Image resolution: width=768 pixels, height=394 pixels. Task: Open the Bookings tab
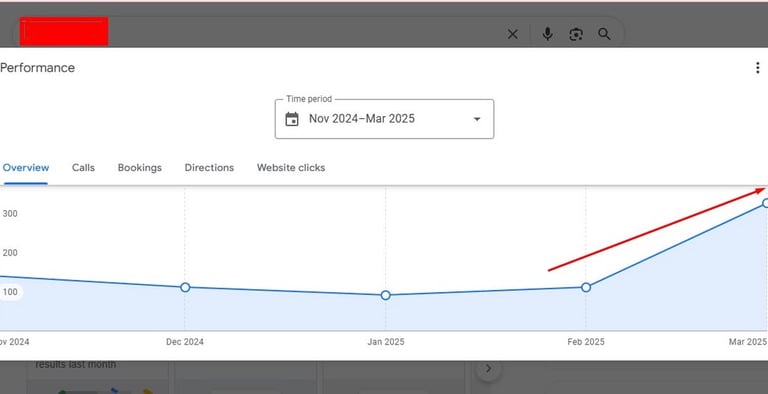[x=140, y=168]
